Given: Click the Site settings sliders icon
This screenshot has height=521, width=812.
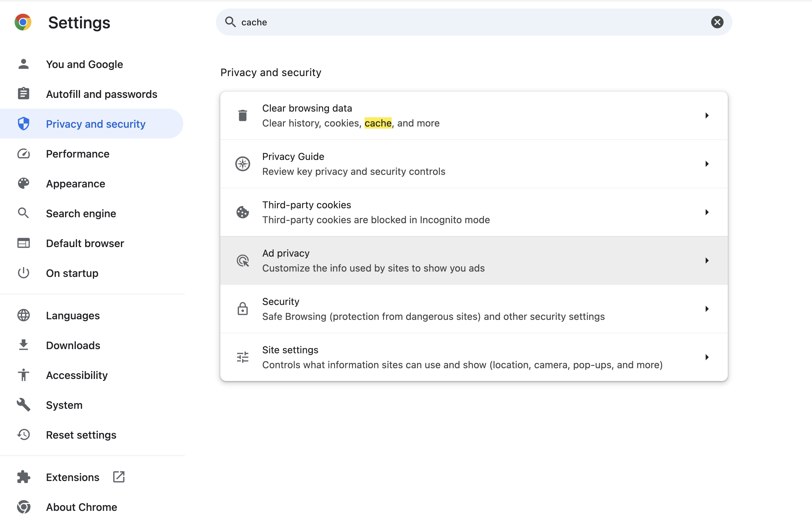Looking at the screenshot, I should click(242, 357).
